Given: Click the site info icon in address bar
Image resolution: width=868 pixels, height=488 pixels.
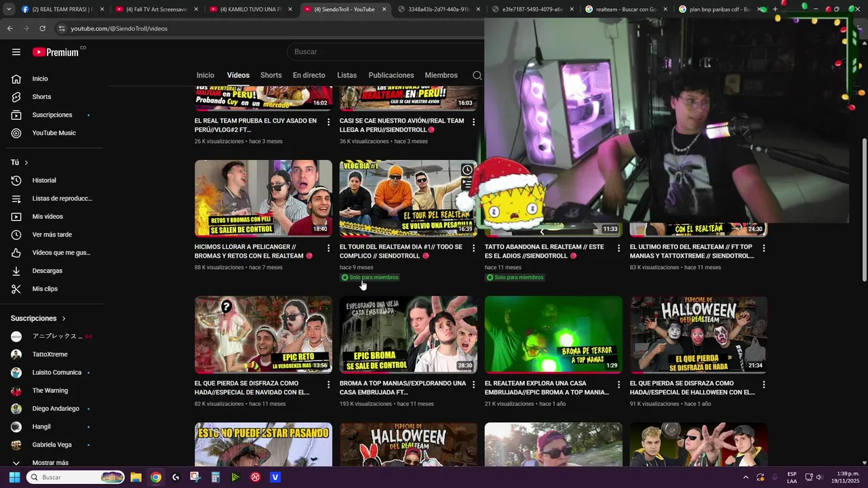Looking at the screenshot, I should [x=62, y=28].
